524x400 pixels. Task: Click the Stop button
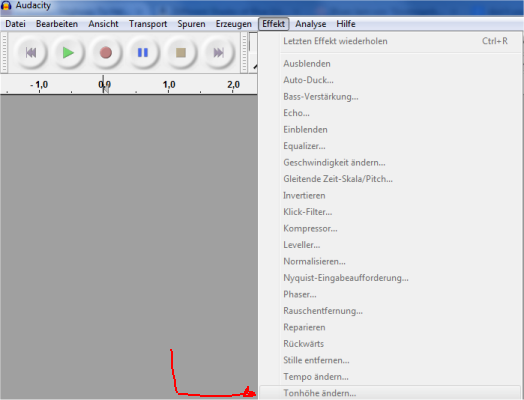(181, 53)
